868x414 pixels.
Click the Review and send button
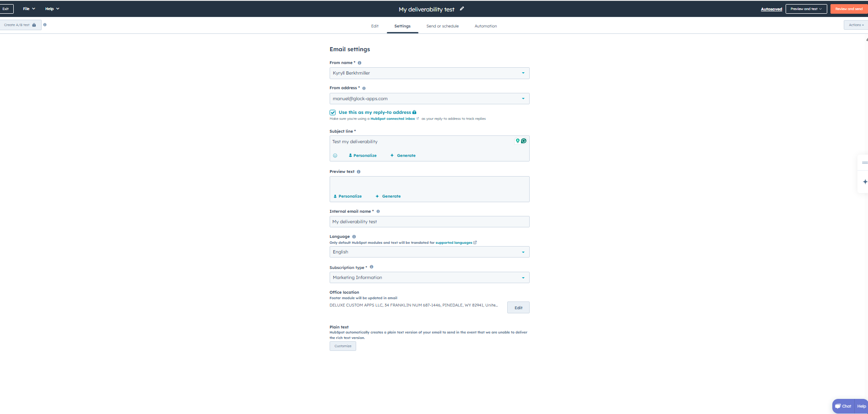pos(849,9)
